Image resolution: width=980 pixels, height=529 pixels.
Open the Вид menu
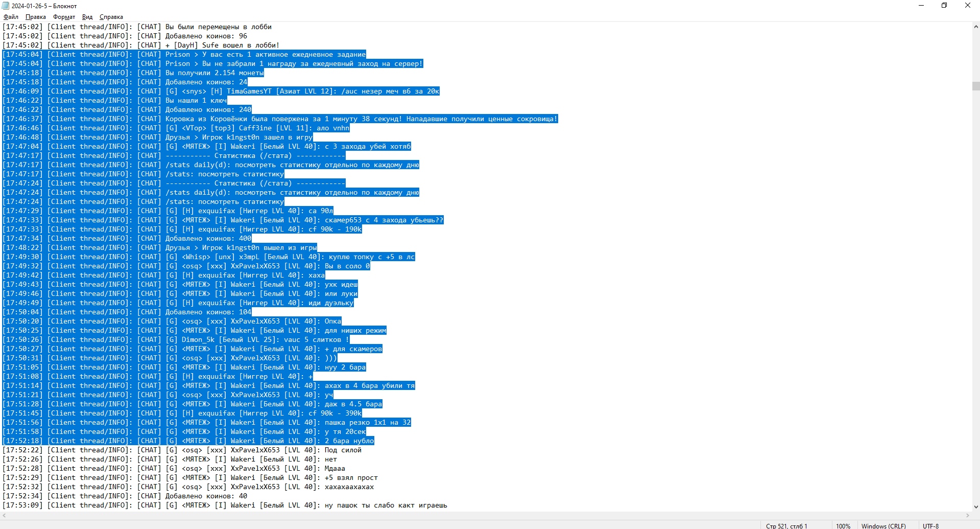pos(87,17)
